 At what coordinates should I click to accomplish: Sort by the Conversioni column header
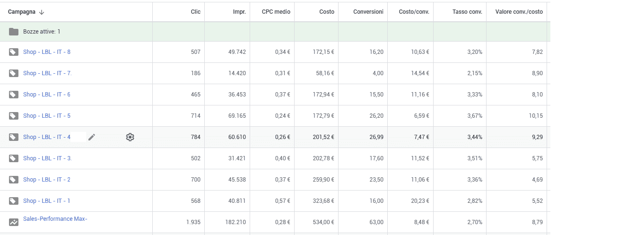point(368,12)
